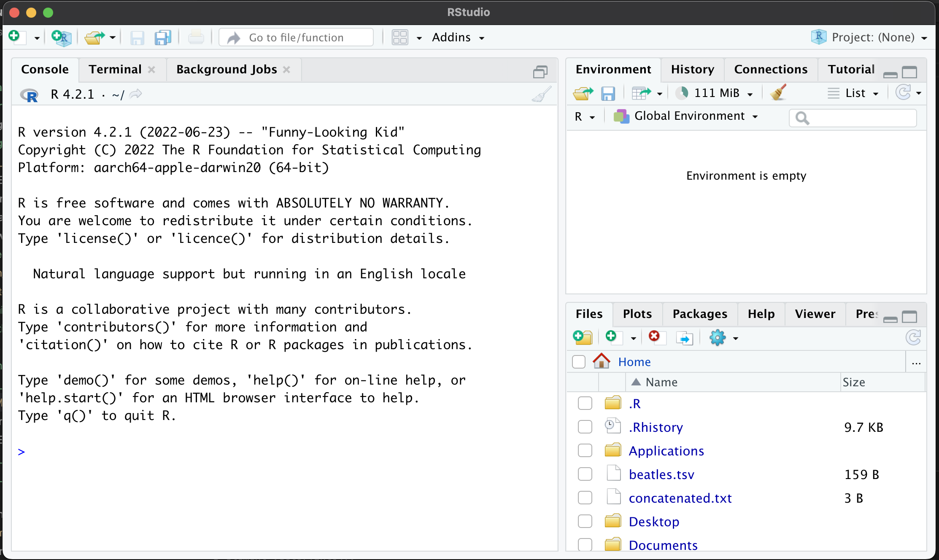Screen dimensions: 939x560
Task: Tick the checkbox next to Desktop
Action: 585,522
